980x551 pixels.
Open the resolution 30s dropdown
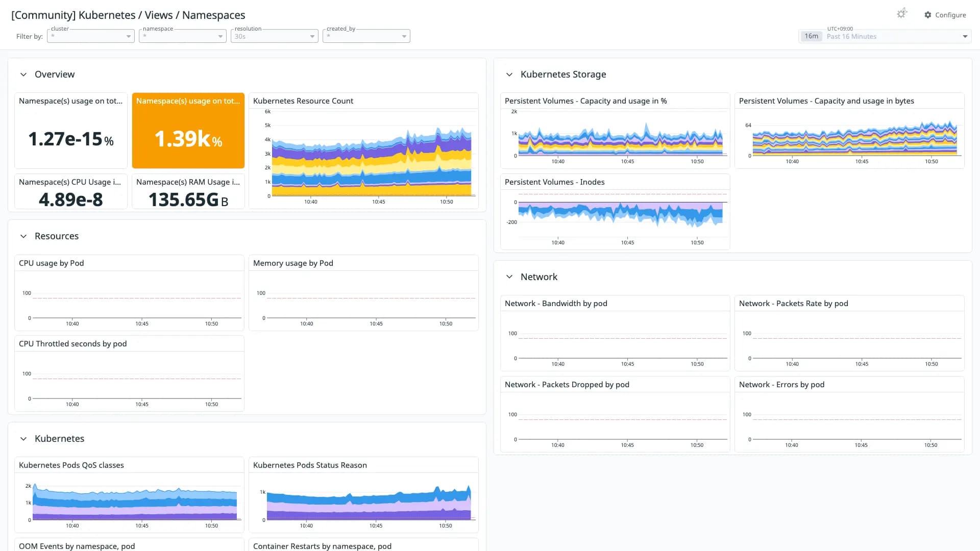pos(275,36)
